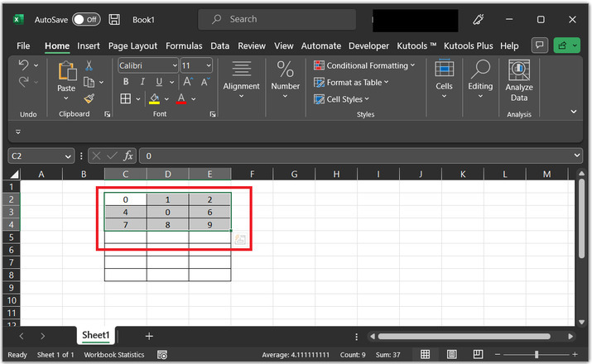Screen dimensions: 592x364
Task: Toggle Italic formatting
Action: [142, 82]
